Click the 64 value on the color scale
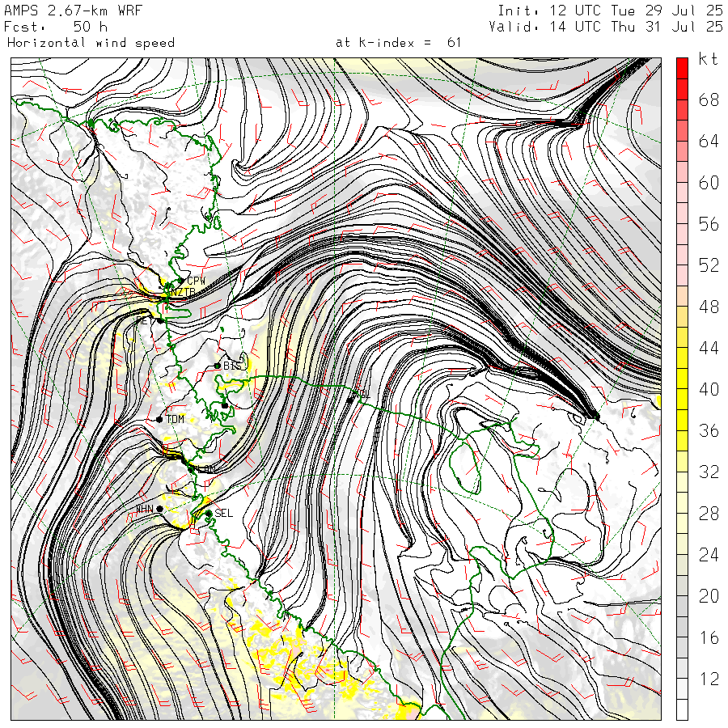Viewport: 728px width, 728px height. [x=709, y=141]
